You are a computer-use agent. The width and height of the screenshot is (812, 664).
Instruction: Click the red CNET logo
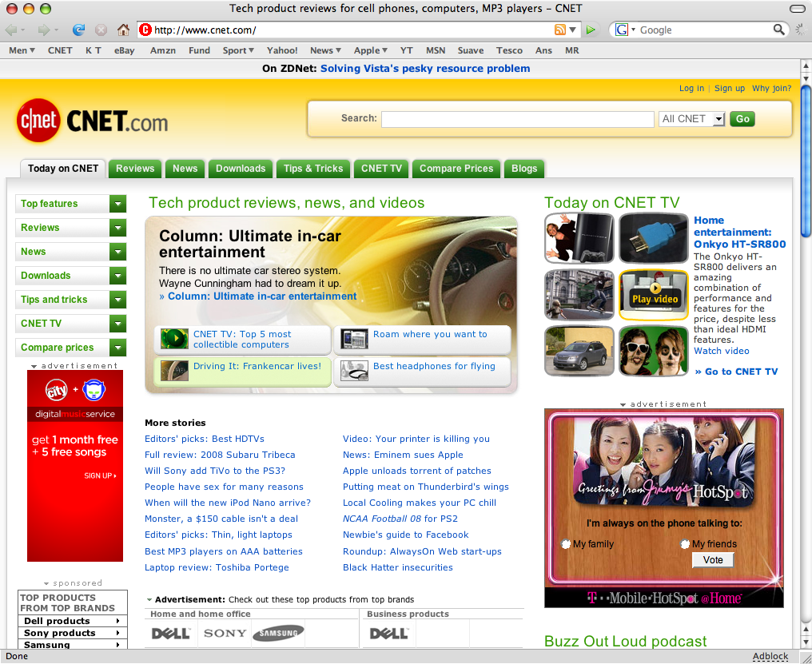pyautogui.click(x=38, y=120)
